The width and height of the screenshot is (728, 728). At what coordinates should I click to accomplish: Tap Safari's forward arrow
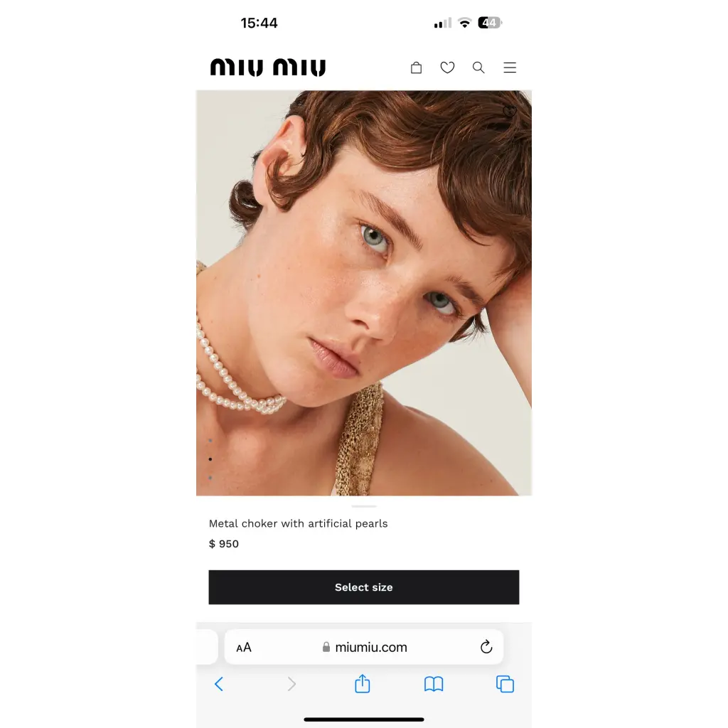point(291,684)
